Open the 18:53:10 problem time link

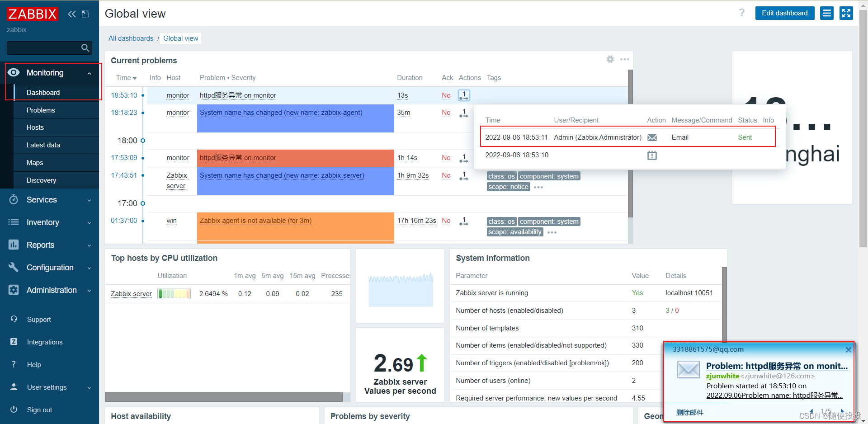pyautogui.click(x=124, y=95)
